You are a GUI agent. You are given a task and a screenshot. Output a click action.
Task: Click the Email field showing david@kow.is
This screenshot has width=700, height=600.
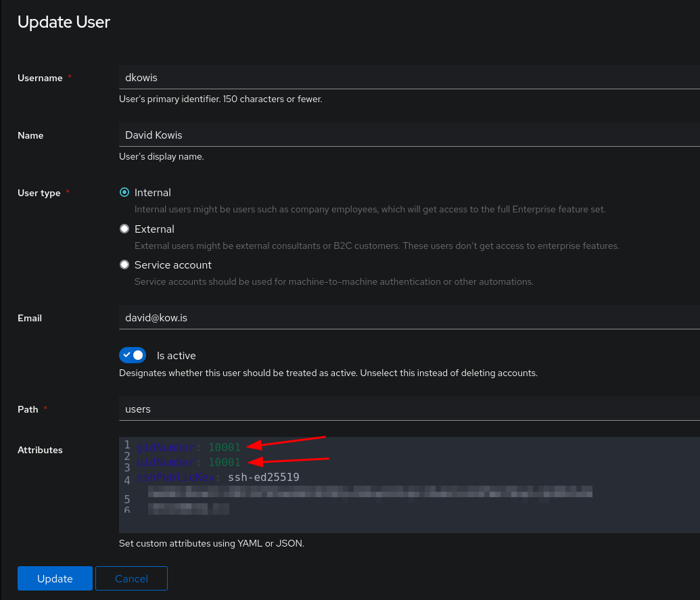click(338, 317)
